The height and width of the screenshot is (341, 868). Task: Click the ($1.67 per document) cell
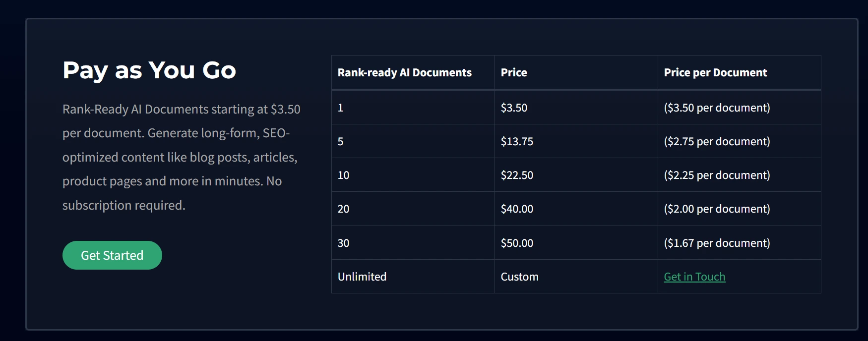(x=740, y=243)
